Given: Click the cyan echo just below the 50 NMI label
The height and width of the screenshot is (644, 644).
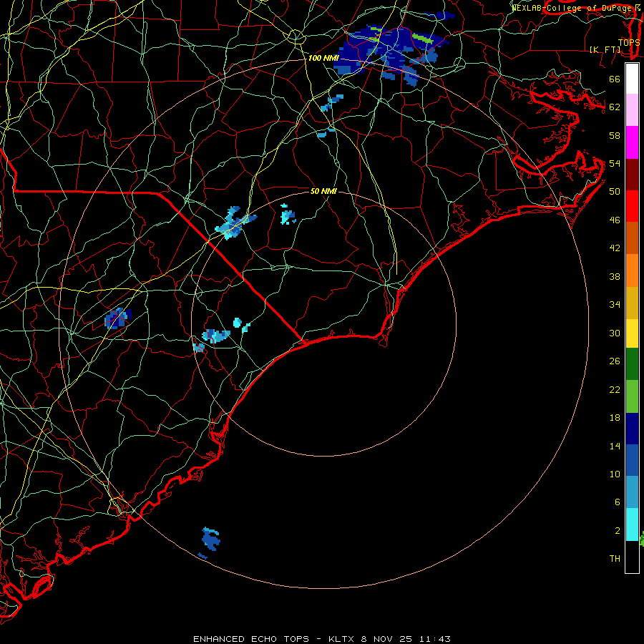Looking at the screenshot, I should [x=288, y=215].
